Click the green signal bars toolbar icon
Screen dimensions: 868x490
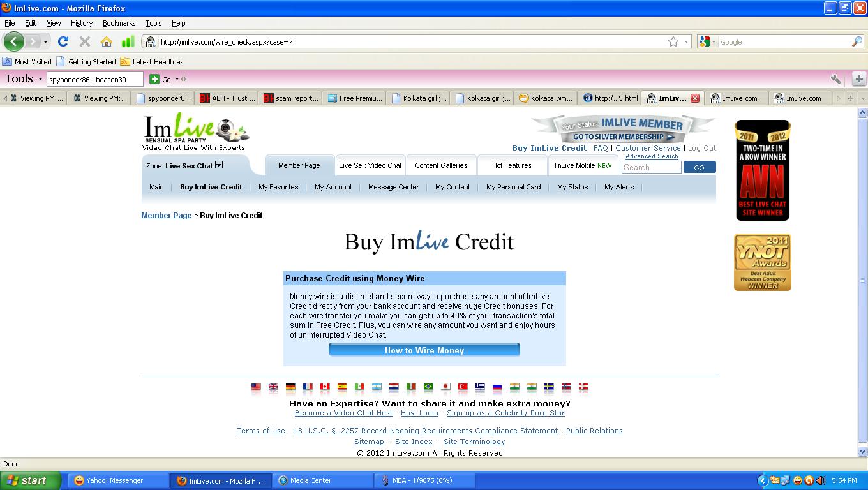pos(128,41)
